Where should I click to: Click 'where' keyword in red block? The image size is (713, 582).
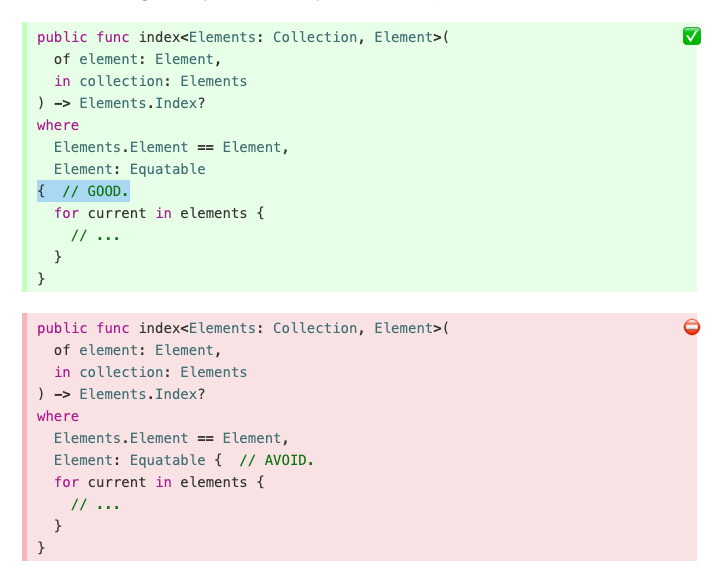pyautogui.click(x=58, y=416)
